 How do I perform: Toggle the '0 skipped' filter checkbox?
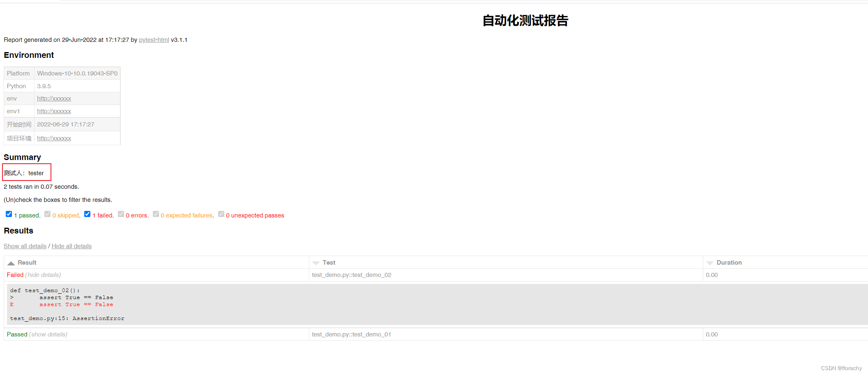47,214
